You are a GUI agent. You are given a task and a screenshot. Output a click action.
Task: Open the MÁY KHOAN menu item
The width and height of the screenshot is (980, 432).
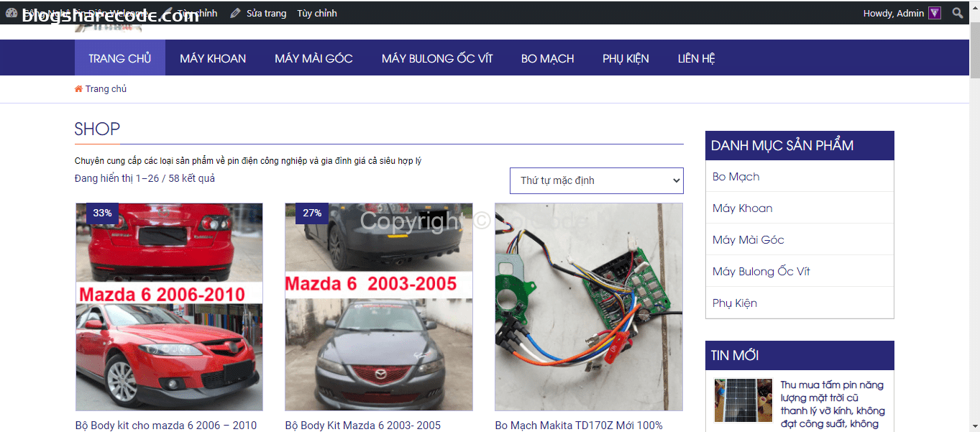(x=213, y=58)
